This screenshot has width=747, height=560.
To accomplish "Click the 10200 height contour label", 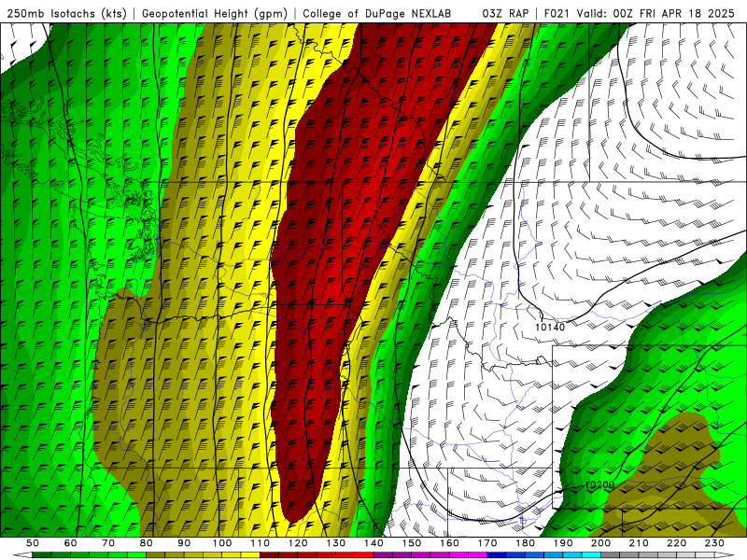I will click(x=599, y=484).
